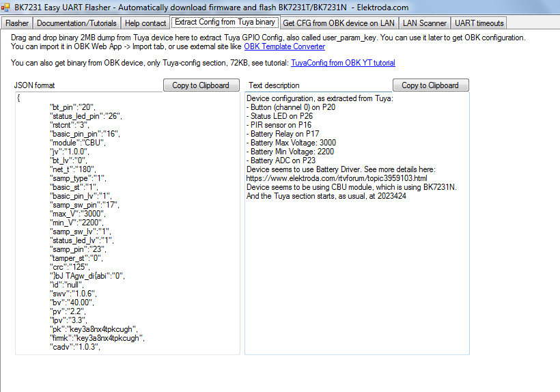Click "PIR sensor on P16" description line
Screen dimensions: 560x392
coord(279,125)
